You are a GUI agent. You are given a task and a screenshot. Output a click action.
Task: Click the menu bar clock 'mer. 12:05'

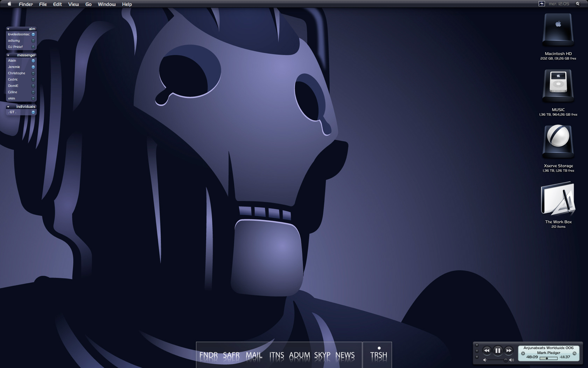click(x=559, y=4)
